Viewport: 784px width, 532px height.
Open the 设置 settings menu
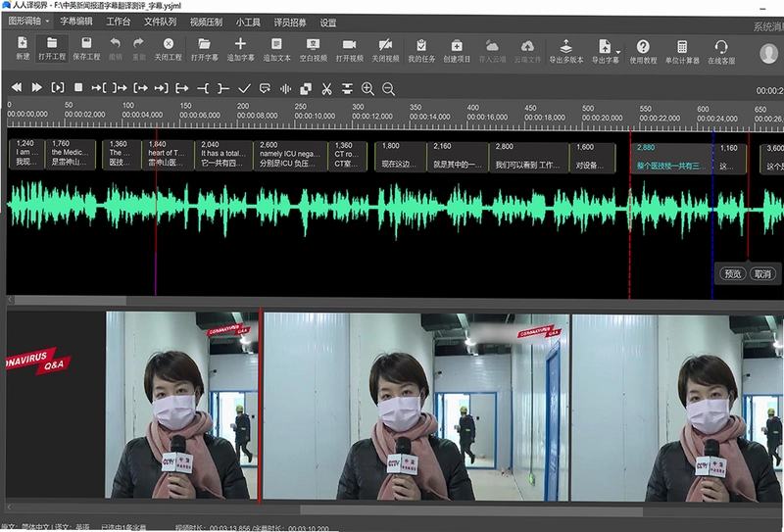tap(328, 23)
